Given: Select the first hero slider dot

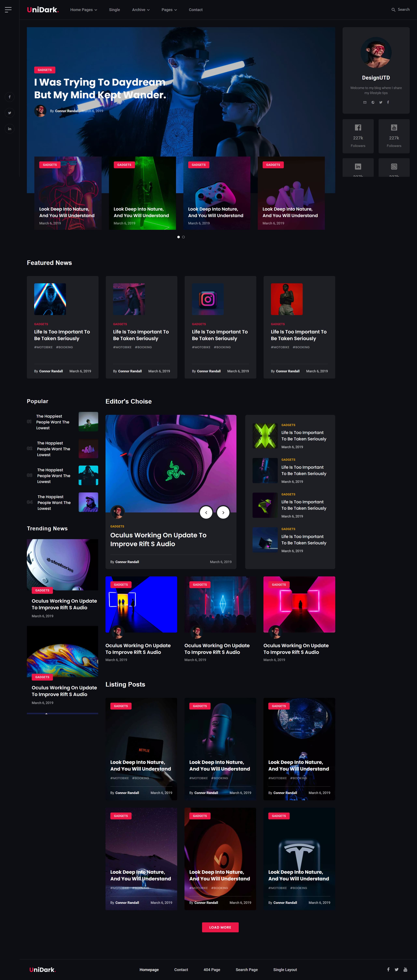Looking at the screenshot, I should [178, 237].
